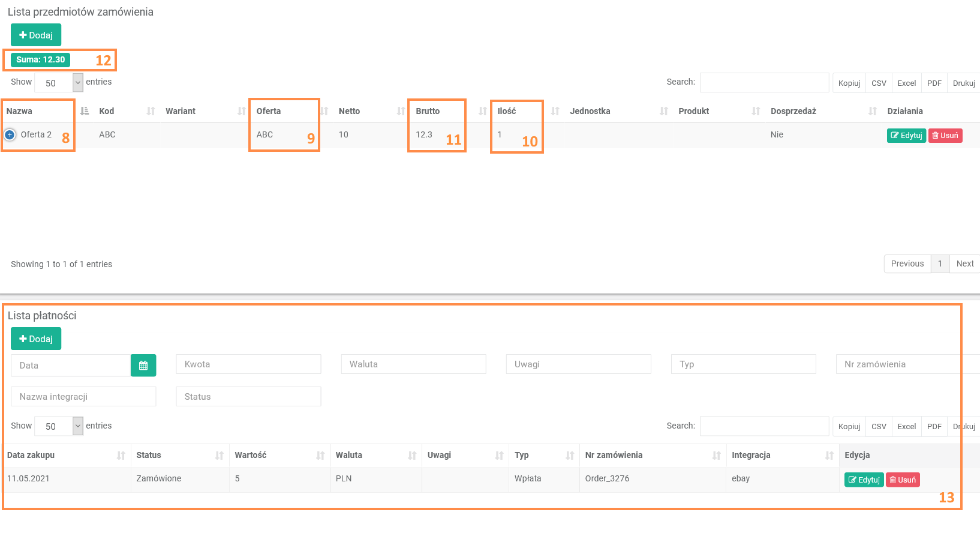
Task: Sort order items by Jednostka column
Action: [x=590, y=111]
